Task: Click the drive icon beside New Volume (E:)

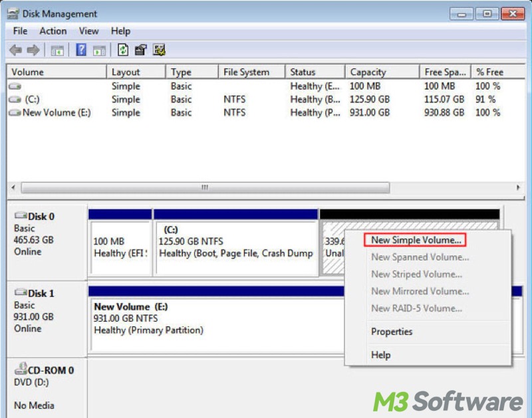Action: (15, 112)
